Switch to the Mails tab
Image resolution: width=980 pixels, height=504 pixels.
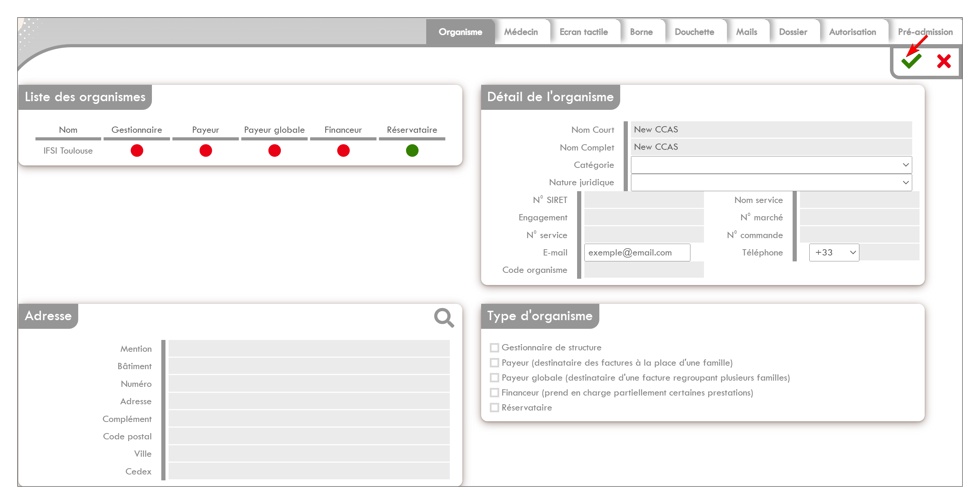[746, 32]
